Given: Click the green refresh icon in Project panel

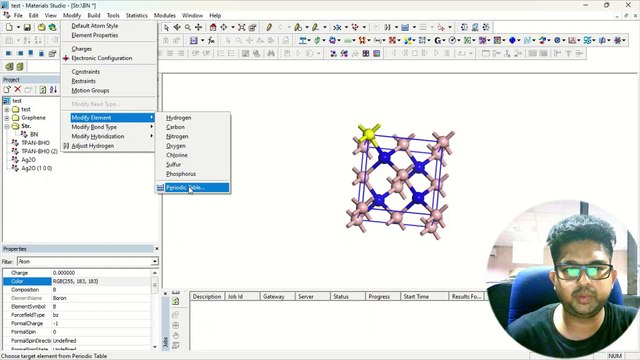Looking at the screenshot, I should pyautogui.click(x=43, y=90).
